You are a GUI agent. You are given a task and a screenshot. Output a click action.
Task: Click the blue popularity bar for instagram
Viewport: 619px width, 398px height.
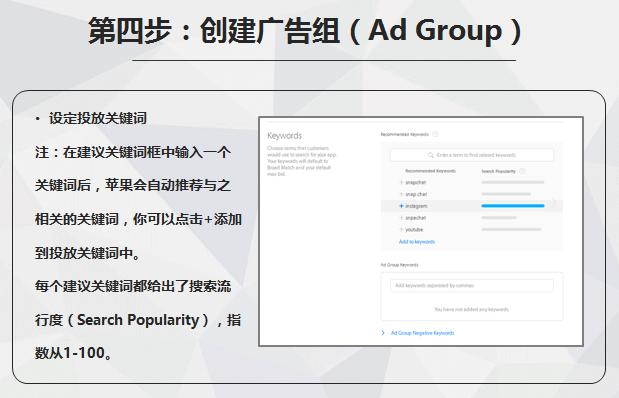pyautogui.click(x=513, y=206)
